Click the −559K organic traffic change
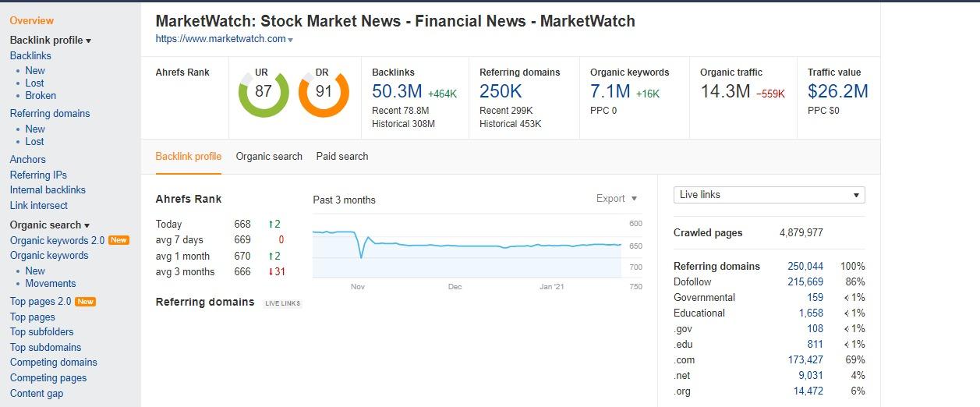This screenshot has height=407, width=980. [770, 94]
